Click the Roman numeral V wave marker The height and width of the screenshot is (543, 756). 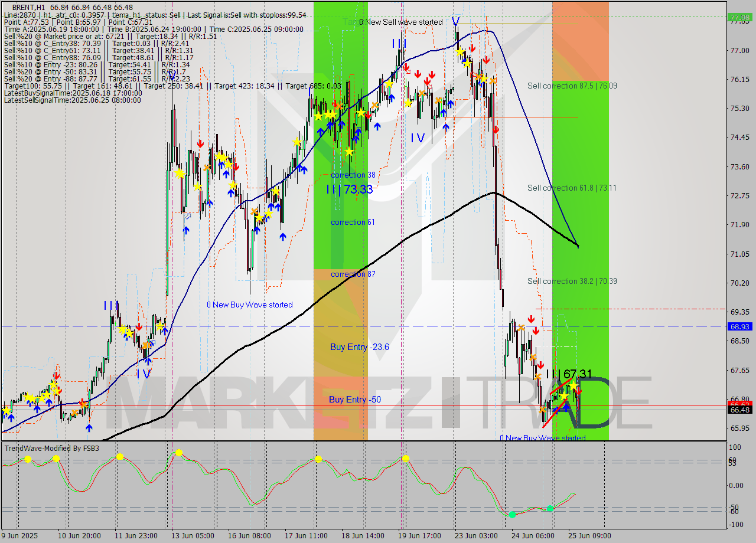click(455, 21)
